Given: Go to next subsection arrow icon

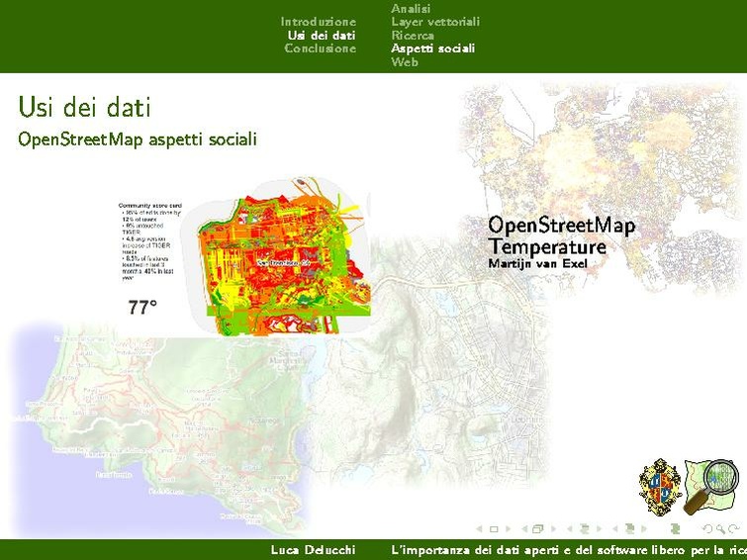Looking at the screenshot, I should pyautogui.click(x=600, y=528).
